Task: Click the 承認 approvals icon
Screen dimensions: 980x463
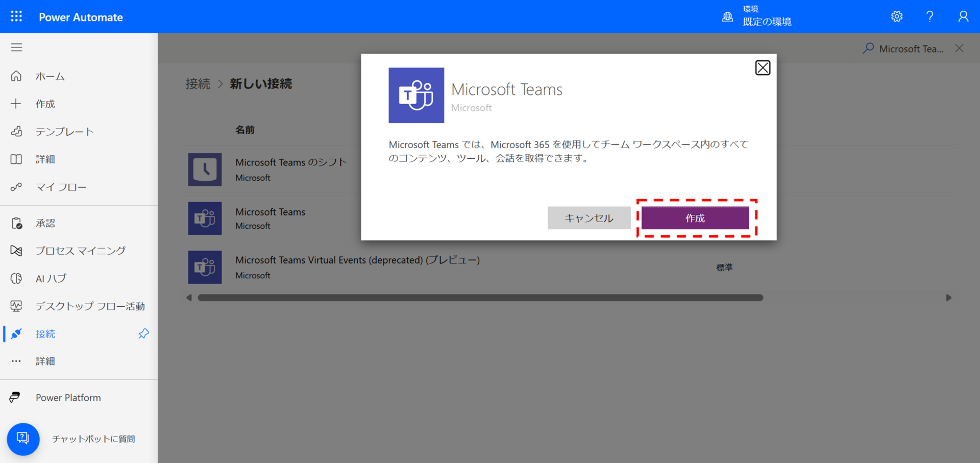Action: [x=16, y=223]
